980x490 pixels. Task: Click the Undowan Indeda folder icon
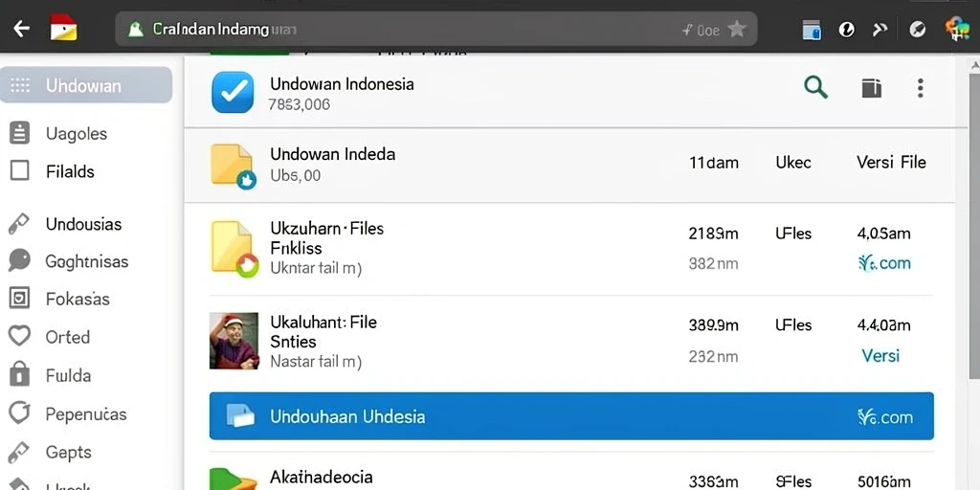[x=234, y=167]
